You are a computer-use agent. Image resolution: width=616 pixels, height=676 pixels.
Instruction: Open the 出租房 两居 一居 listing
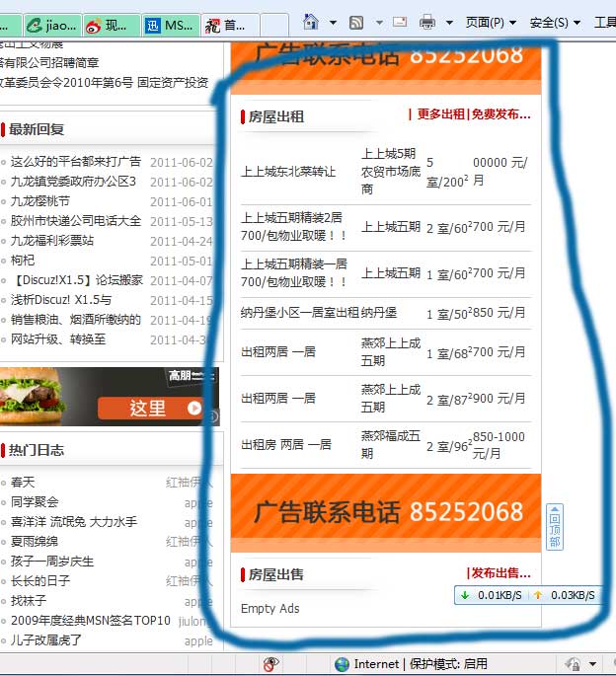coord(286,444)
